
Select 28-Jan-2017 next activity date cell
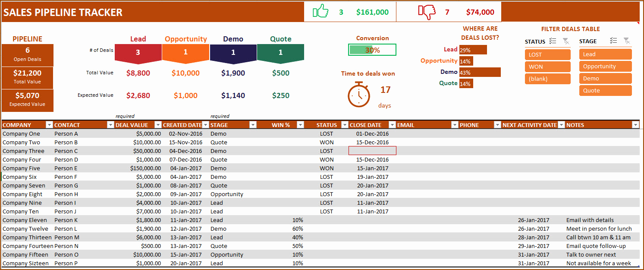pos(534,237)
